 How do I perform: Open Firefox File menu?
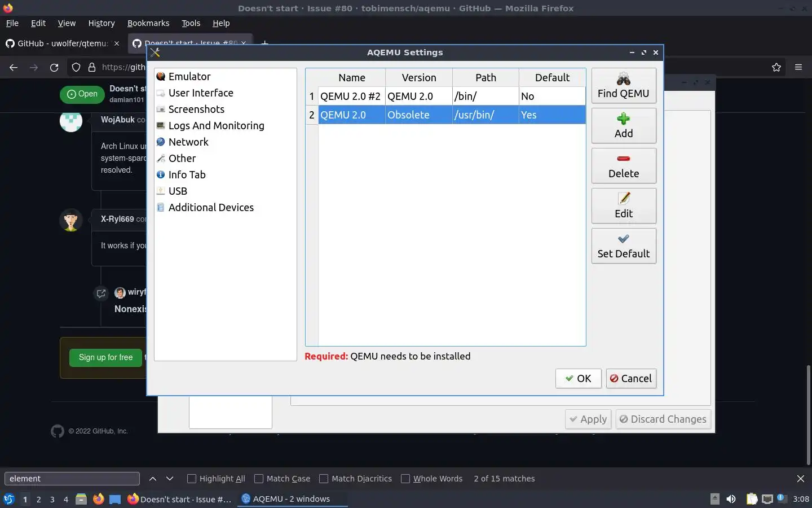coord(12,23)
